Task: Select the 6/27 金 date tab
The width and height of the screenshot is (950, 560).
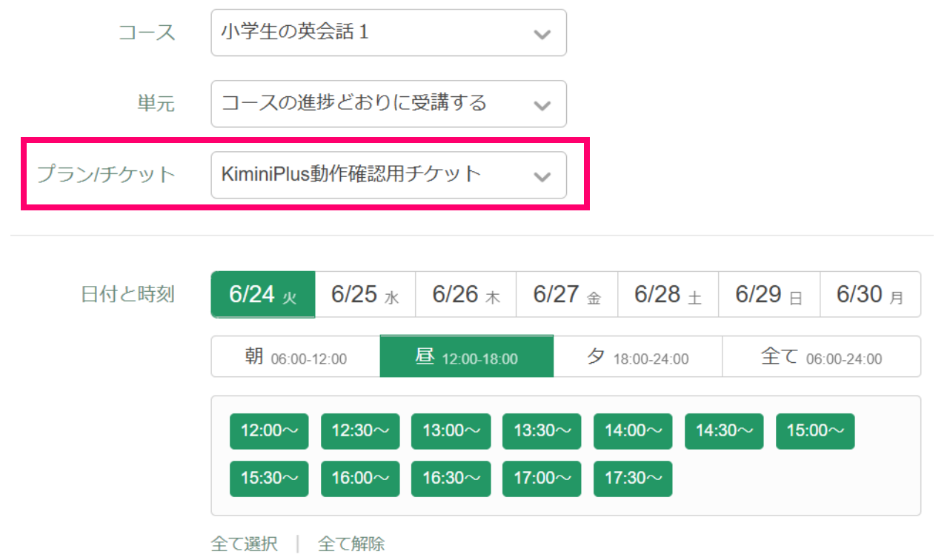Action: [x=567, y=295]
